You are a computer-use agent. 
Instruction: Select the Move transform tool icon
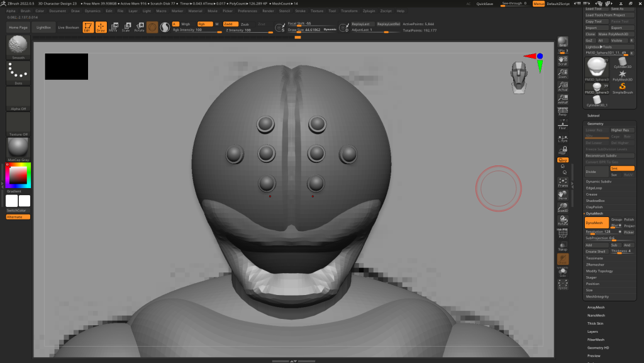click(113, 28)
